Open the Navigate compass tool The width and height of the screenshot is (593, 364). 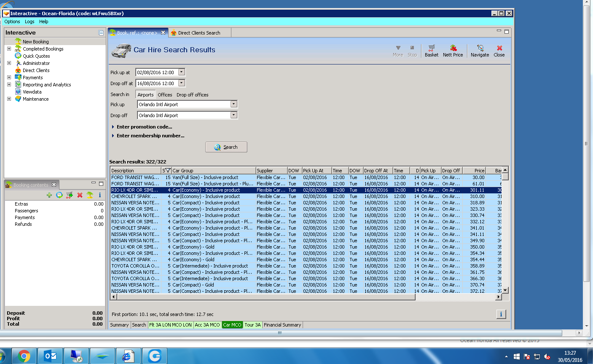480,51
